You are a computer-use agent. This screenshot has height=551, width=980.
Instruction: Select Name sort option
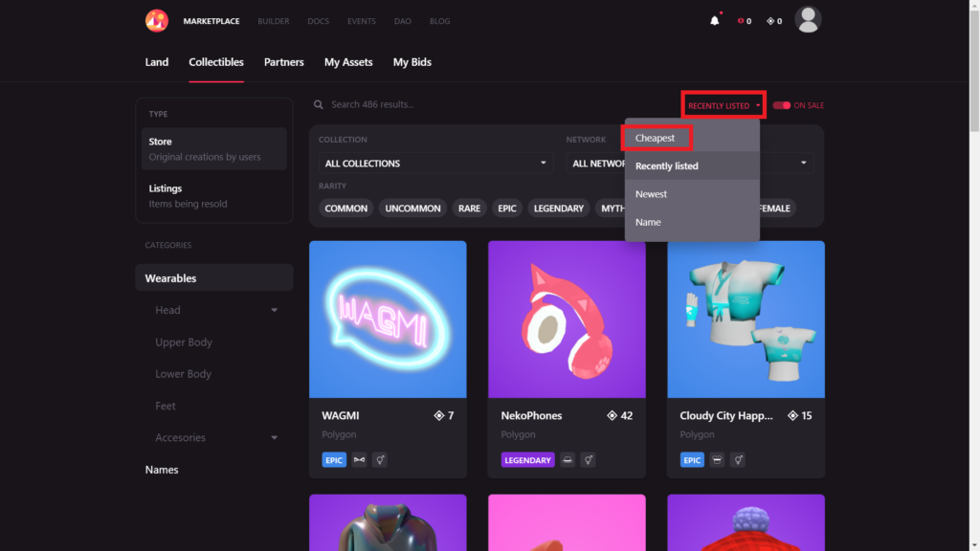[x=692, y=222]
